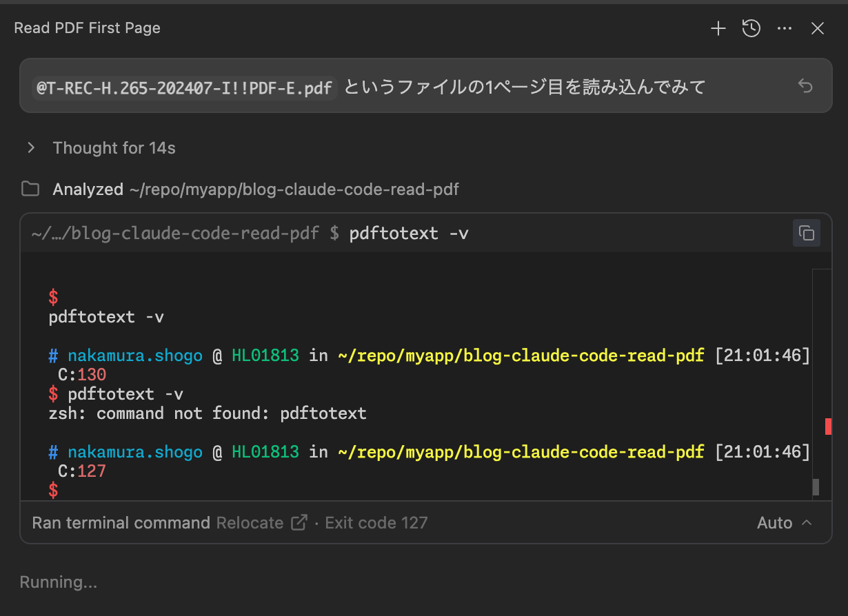Click the 'command not found' terminal output line
848x616 pixels.
[x=208, y=413]
